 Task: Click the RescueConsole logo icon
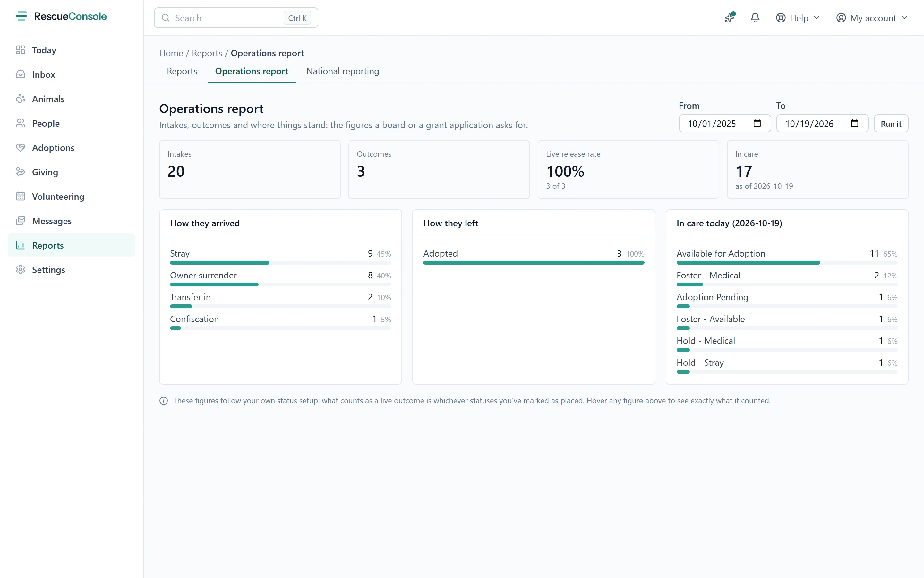coord(21,16)
